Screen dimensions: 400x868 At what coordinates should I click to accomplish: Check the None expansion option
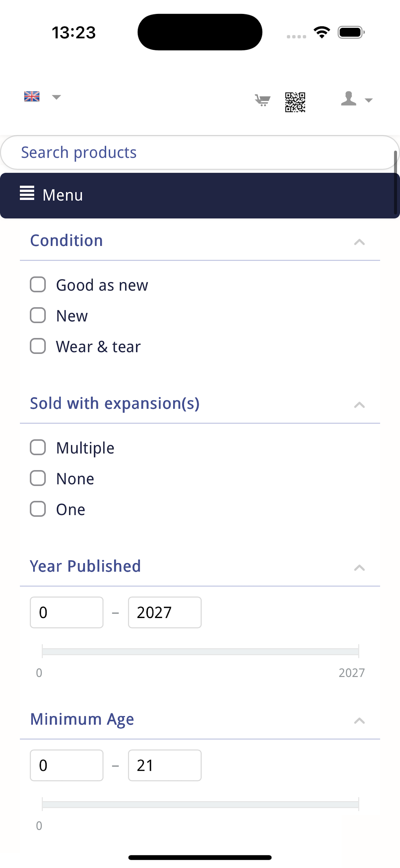38,478
